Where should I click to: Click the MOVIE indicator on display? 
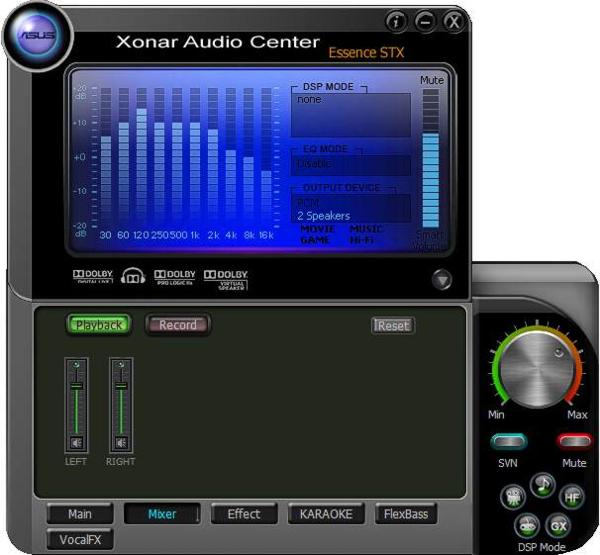click(318, 229)
